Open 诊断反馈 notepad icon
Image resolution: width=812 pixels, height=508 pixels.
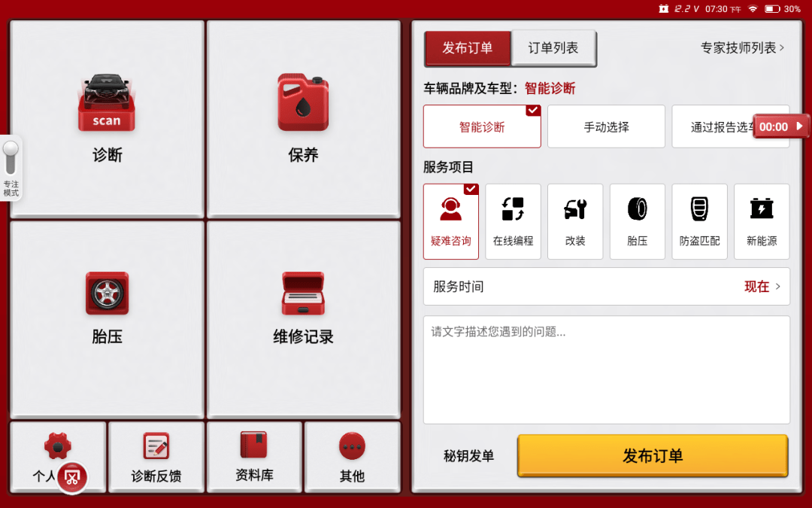[x=156, y=446]
